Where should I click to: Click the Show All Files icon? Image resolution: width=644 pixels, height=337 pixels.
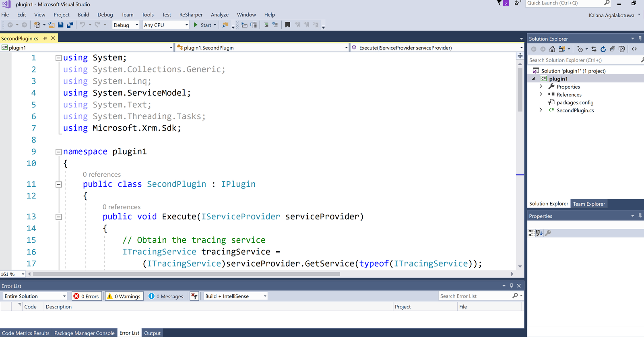point(621,49)
